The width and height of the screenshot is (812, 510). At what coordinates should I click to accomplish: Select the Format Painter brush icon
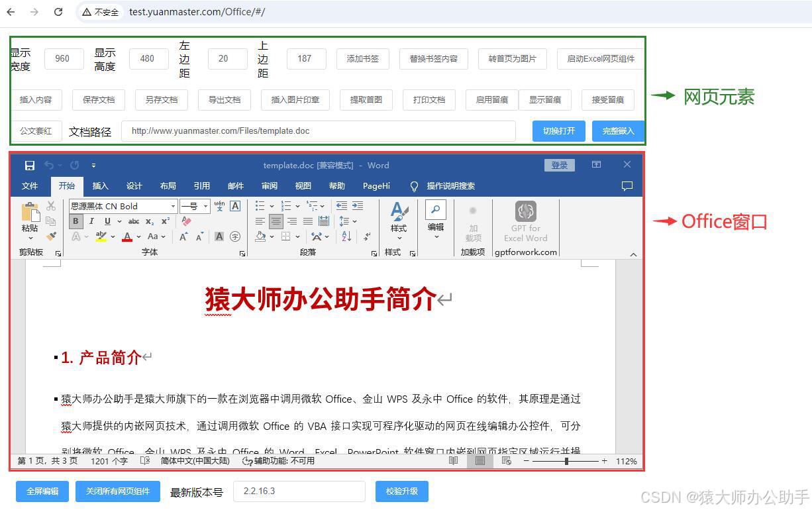pyautogui.click(x=51, y=236)
